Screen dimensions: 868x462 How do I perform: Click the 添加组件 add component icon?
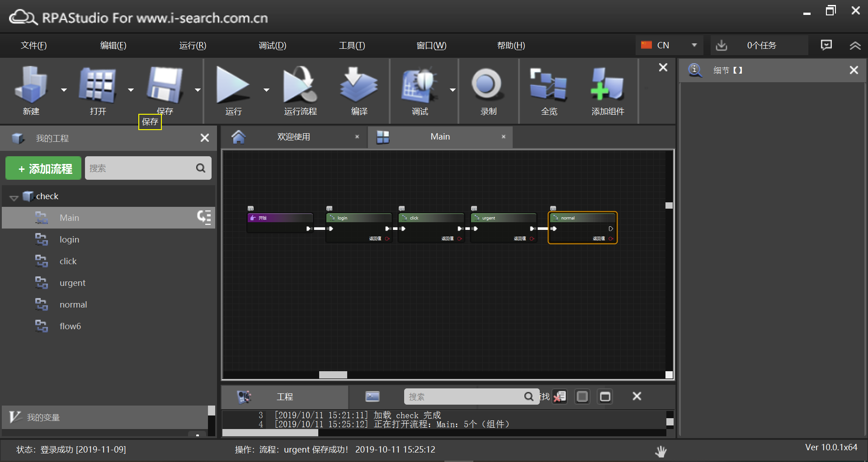[607, 84]
